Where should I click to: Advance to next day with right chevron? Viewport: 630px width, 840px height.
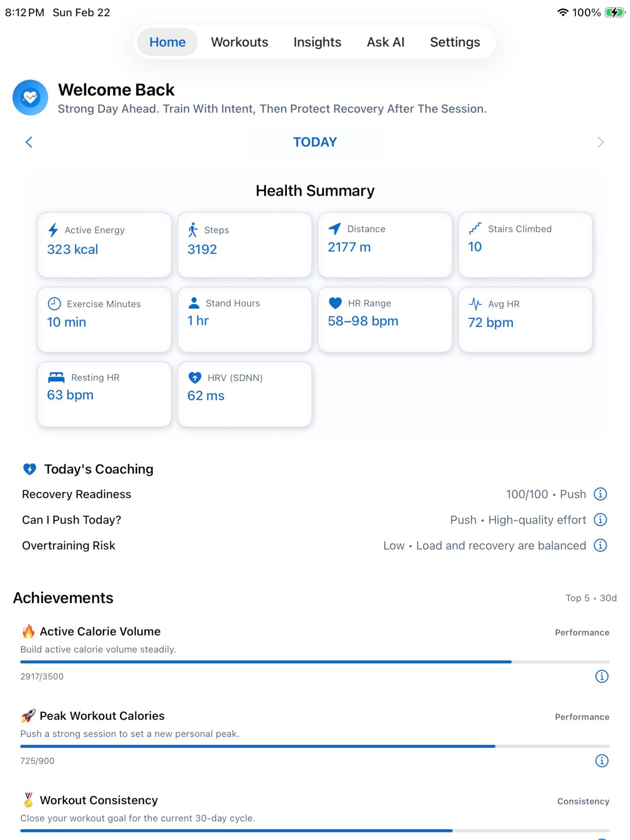click(600, 142)
